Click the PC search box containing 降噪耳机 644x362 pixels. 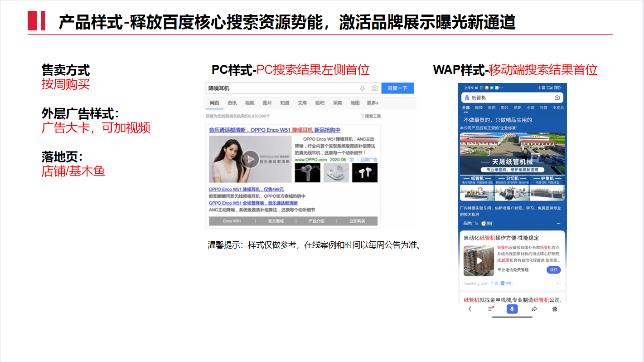click(x=281, y=88)
